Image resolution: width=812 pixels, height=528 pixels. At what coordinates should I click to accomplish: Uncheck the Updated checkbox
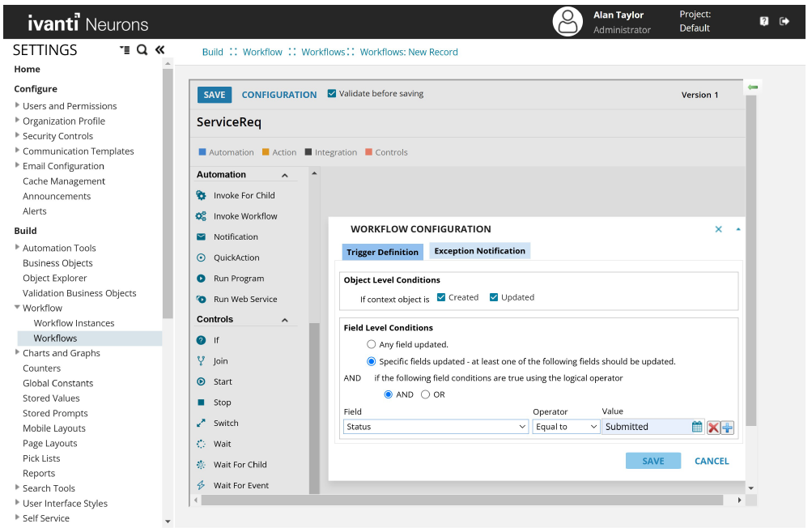point(494,297)
